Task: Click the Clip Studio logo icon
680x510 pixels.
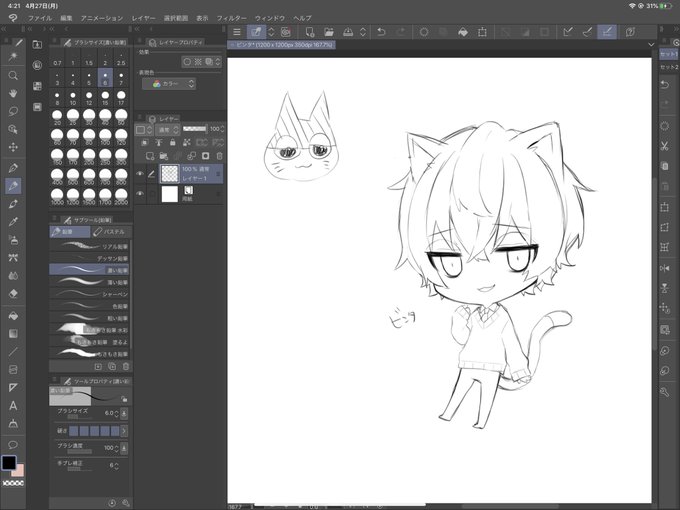Action: click(13, 18)
